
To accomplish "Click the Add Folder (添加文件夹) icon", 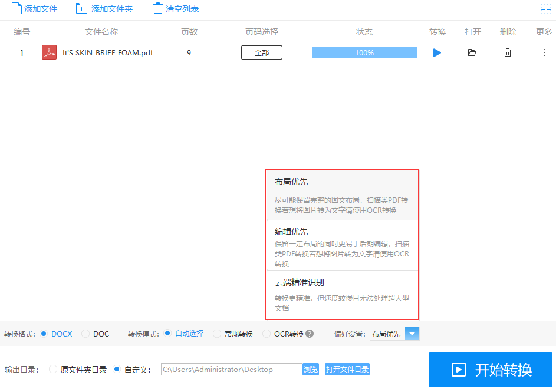I will (x=81, y=9).
